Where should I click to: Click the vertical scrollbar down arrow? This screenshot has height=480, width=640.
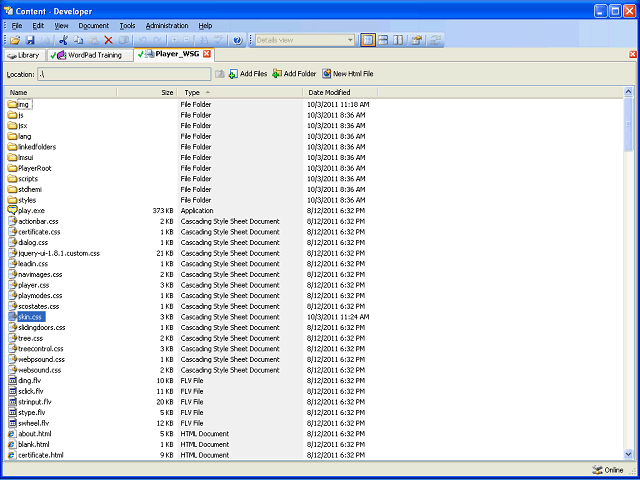tap(629, 454)
